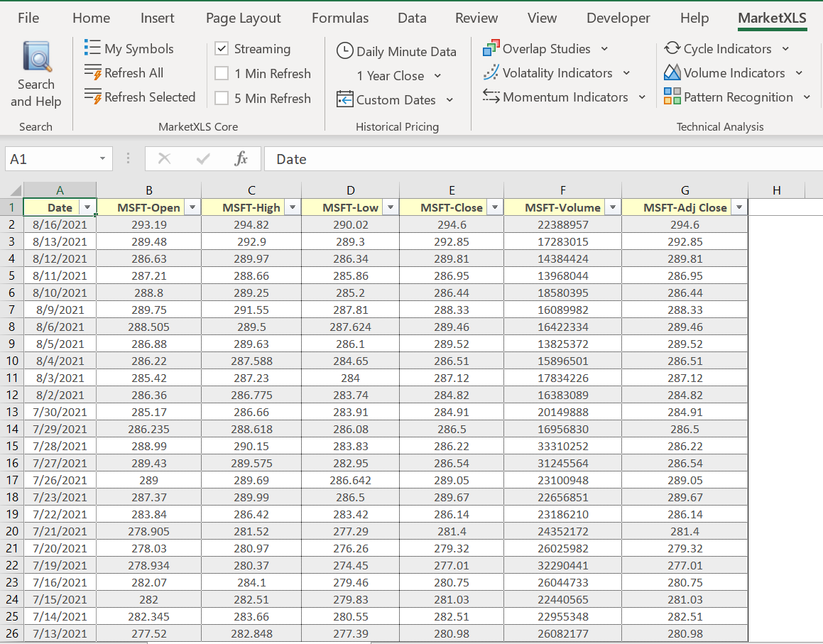Expand the Pattern Recognition dropdown arrow
The height and width of the screenshot is (644, 823).
tap(807, 97)
